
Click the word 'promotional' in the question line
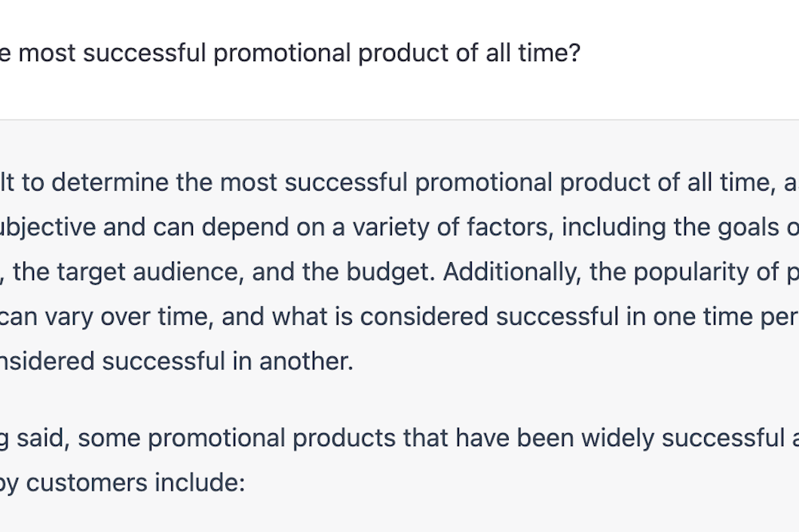click(282, 53)
